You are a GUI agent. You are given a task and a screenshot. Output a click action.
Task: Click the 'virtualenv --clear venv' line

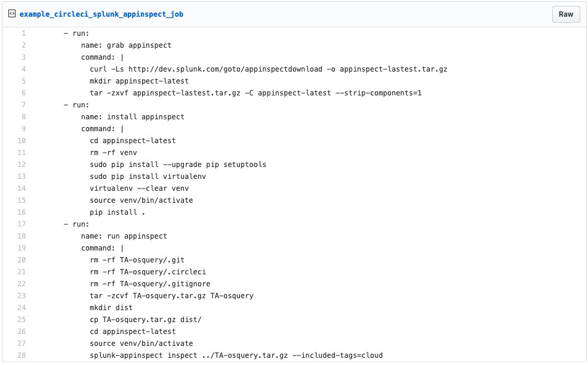coord(139,188)
